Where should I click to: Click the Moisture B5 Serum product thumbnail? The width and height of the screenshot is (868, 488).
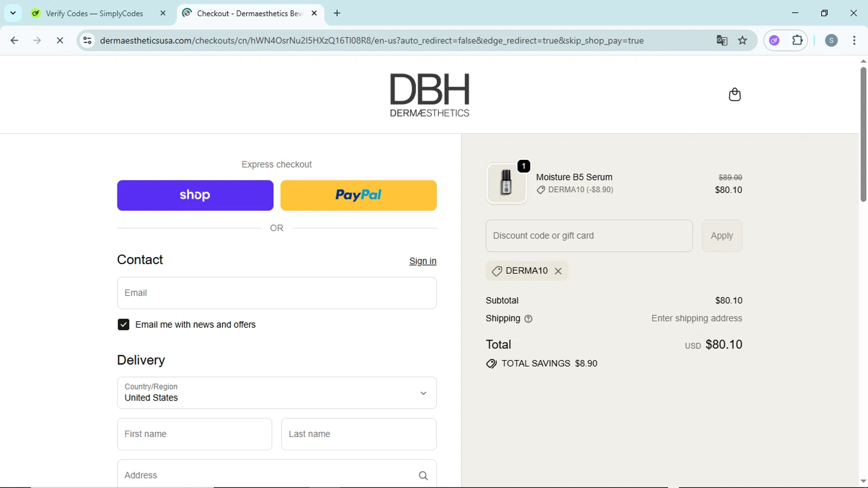pos(506,184)
